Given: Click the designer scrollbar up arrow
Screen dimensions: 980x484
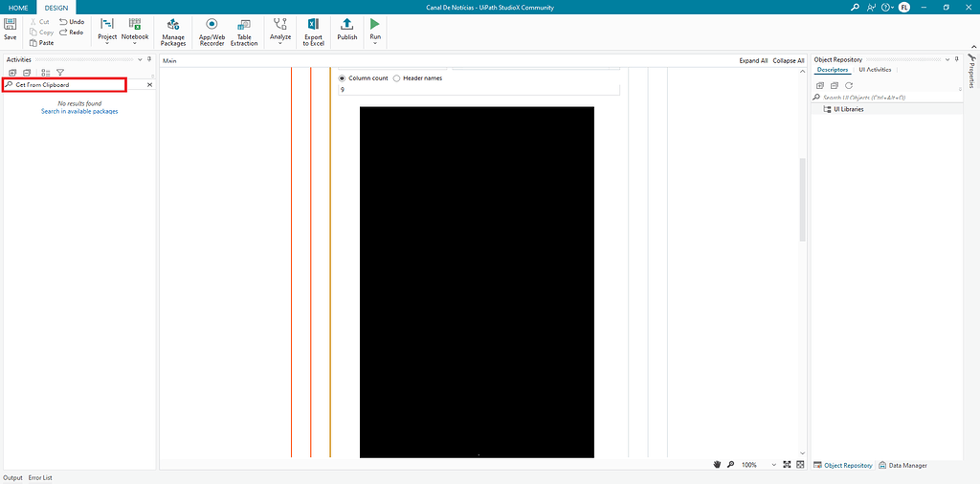Looking at the screenshot, I should coord(803,72).
